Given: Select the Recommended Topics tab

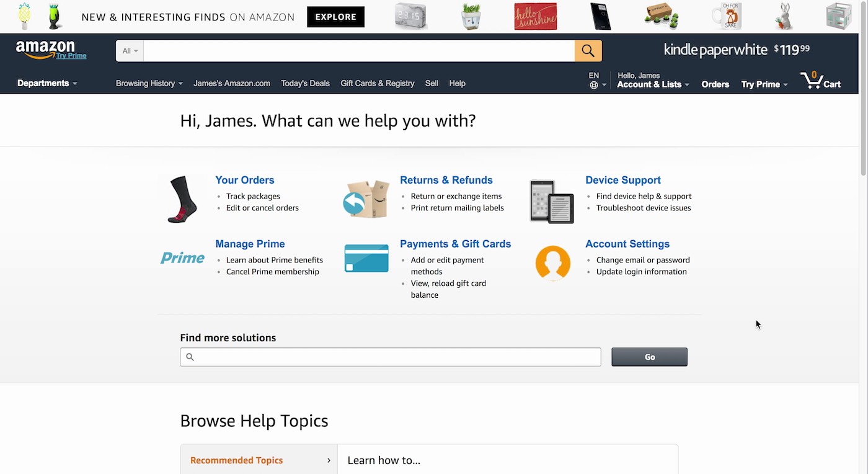Looking at the screenshot, I should click(259, 460).
